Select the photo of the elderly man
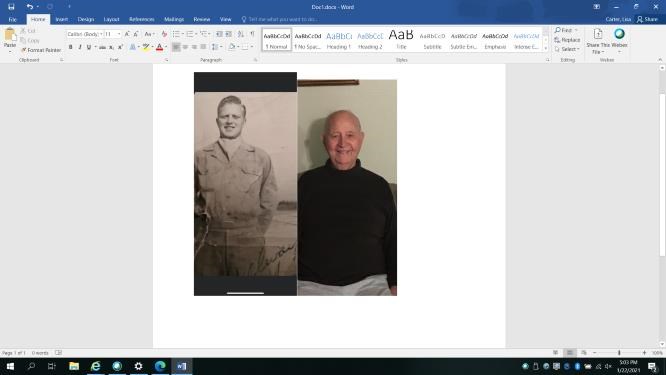 point(347,187)
